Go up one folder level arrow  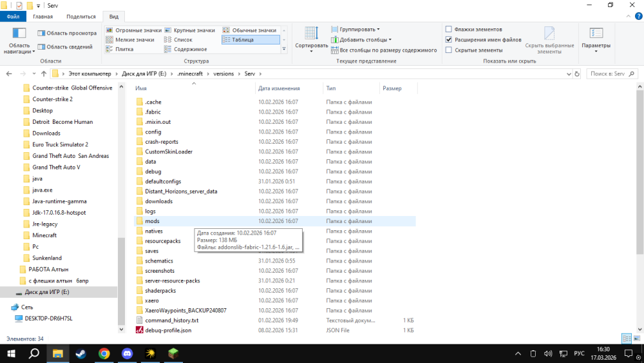click(44, 74)
